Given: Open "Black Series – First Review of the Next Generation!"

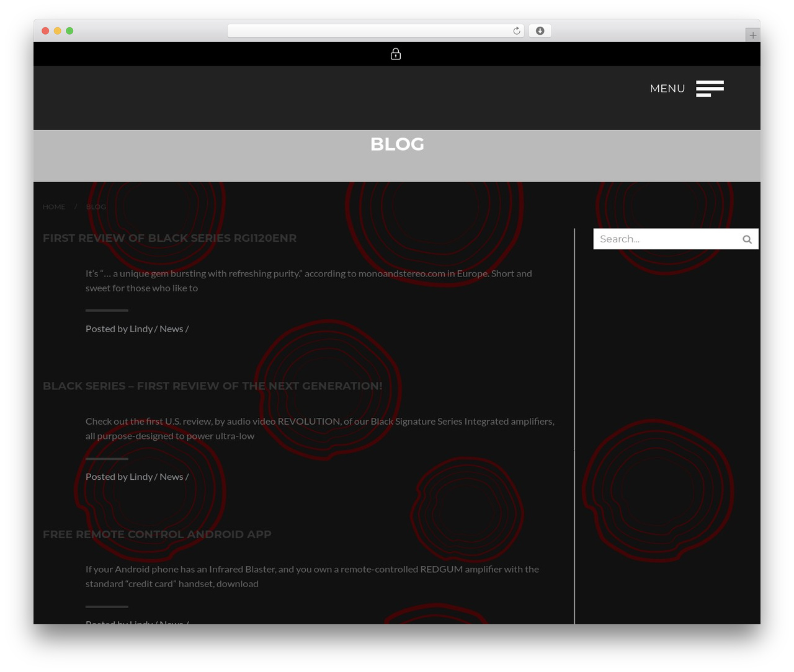Looking at the screenshot, I should (x=212, y=386).
